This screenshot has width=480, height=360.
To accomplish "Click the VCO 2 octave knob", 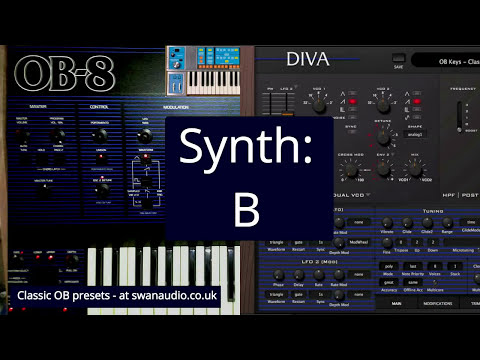I will (383, 105).
